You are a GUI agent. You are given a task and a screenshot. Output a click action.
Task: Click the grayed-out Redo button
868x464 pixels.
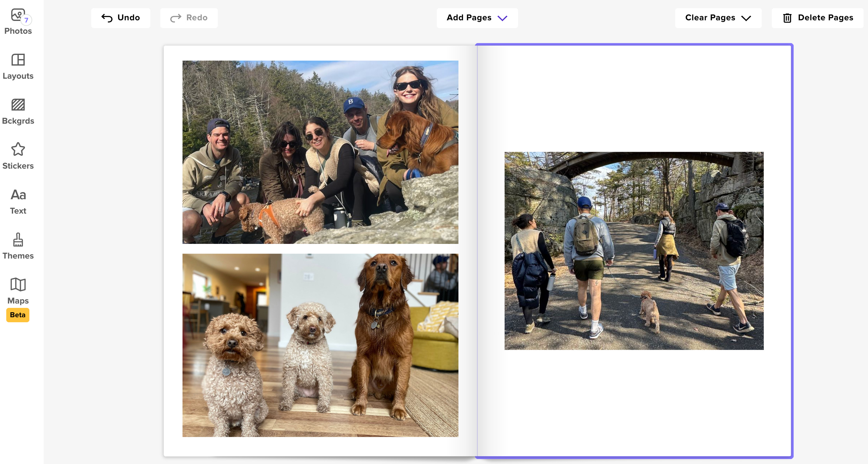coord(189,18)
